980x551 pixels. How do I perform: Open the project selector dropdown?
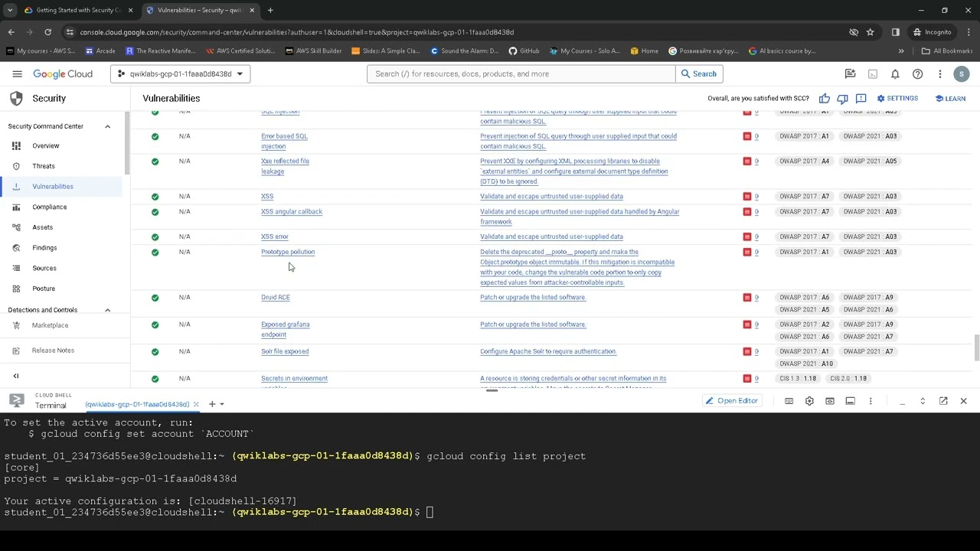click(181, 74)
